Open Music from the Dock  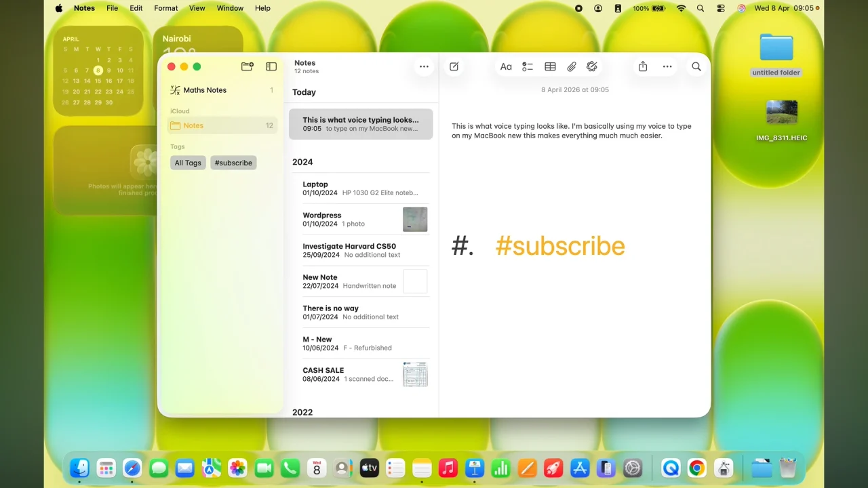(x=448, y=468)
